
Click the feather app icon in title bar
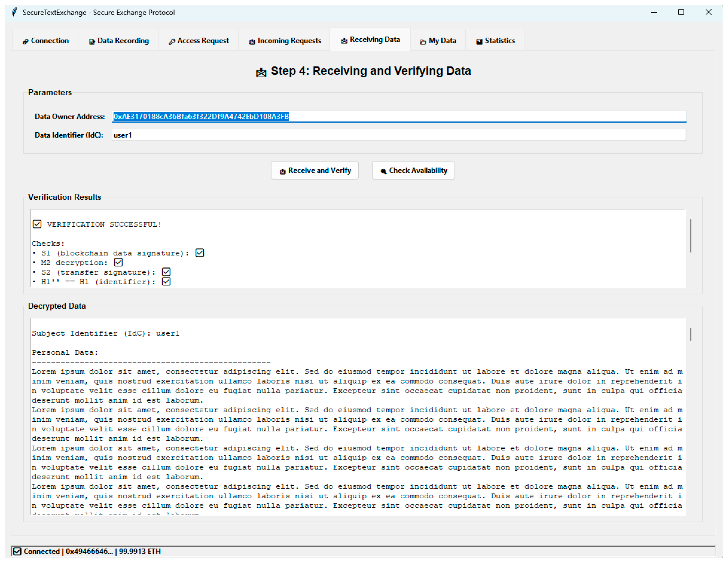(x=14, y=12)
